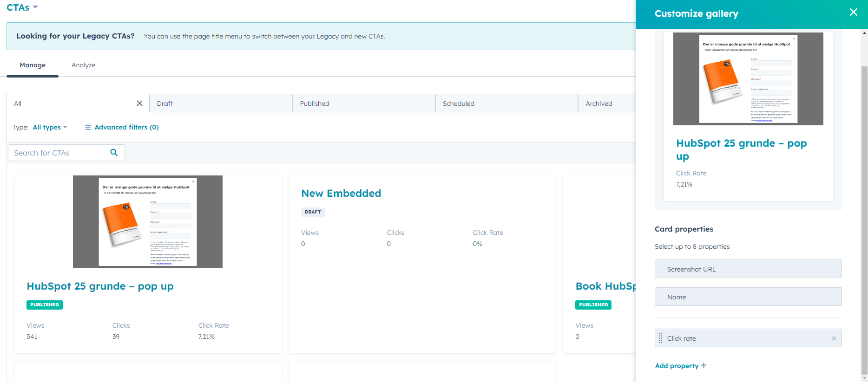Click scrollbar down arrow in side panel

click(864, 378)
